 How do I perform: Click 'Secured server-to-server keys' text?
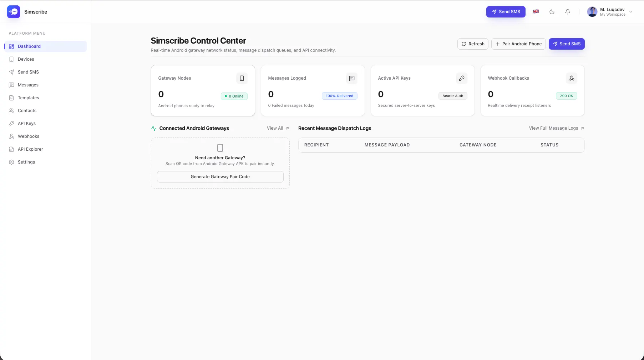pos(406,105)
